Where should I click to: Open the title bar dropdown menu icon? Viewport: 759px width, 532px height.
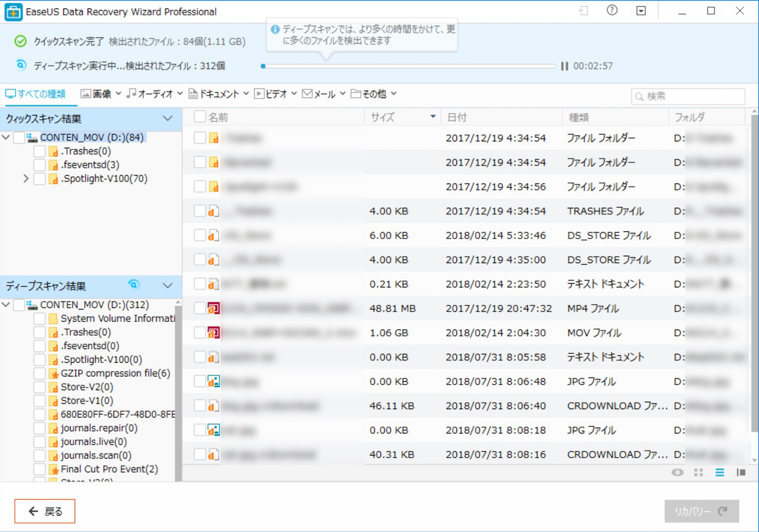coord(641,11)
